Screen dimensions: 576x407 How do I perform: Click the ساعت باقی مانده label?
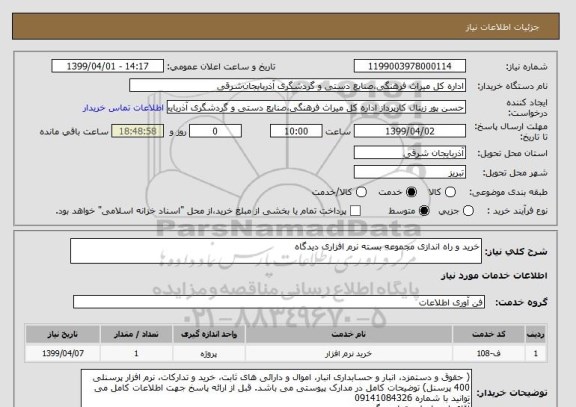tap(74, 132)
